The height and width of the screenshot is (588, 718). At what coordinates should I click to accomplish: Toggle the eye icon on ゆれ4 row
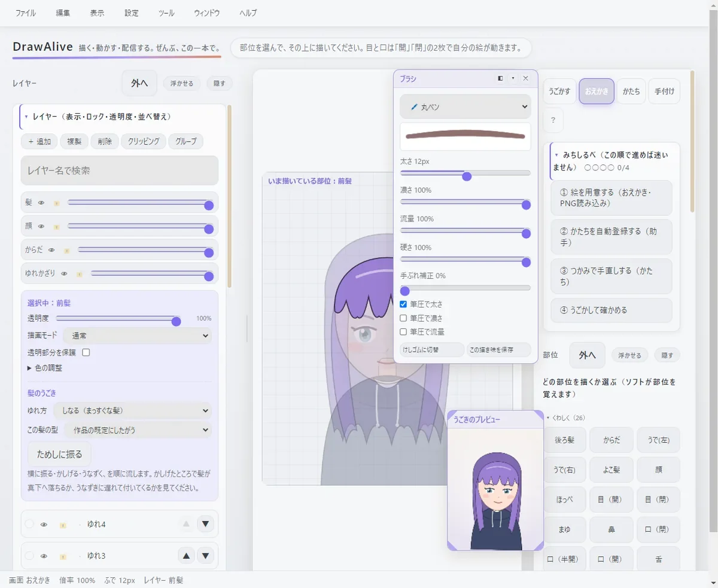point(44,525)
